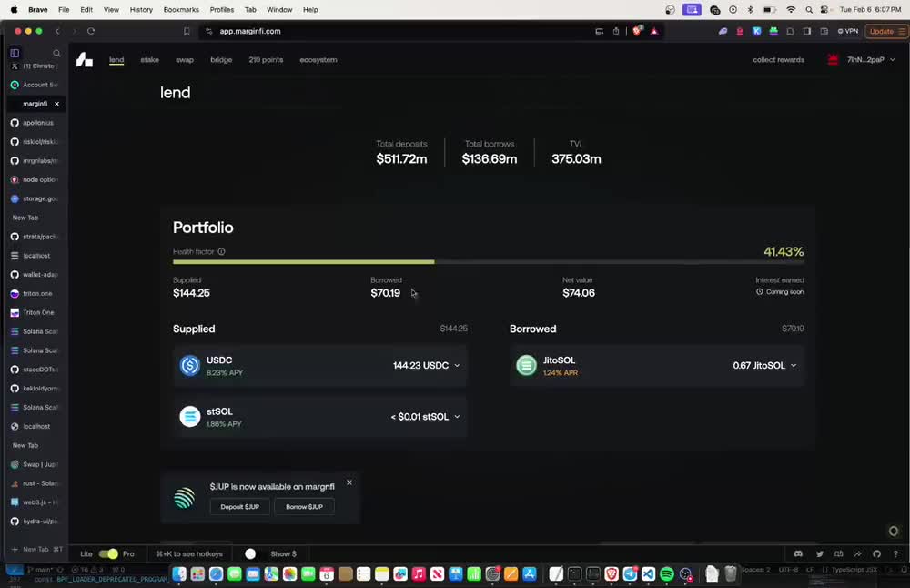
Task: Open Brave hamburger menu beside Update
Action: pos(901,31)
